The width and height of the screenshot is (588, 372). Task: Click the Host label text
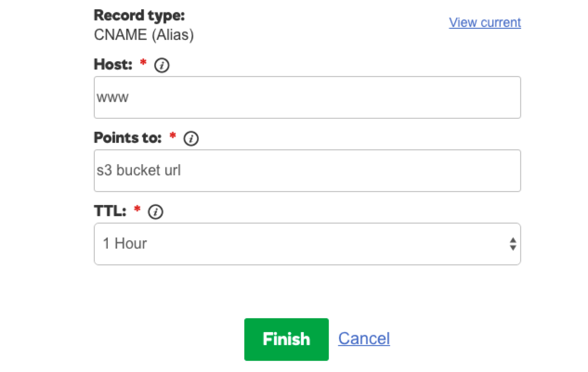point(114,64)
